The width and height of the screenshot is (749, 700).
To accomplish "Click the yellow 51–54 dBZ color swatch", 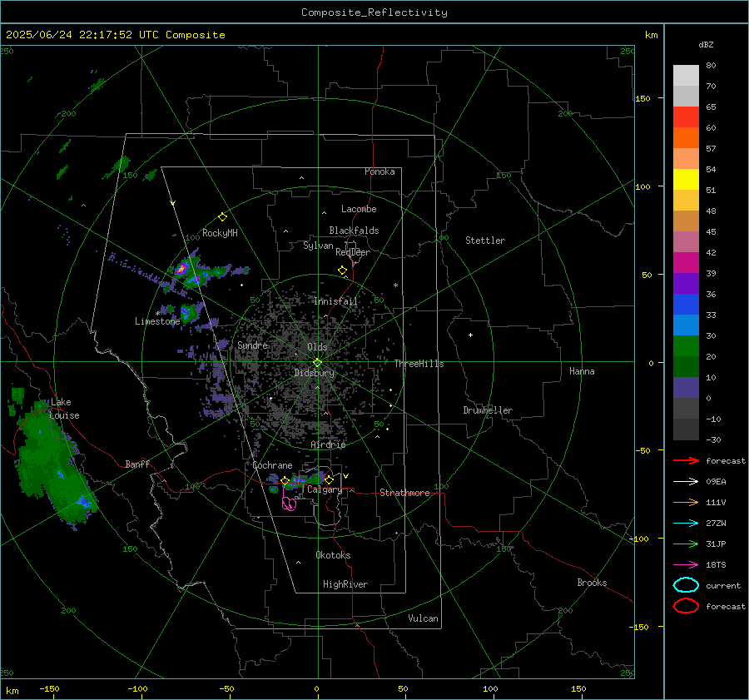I will tap(686, 180).
